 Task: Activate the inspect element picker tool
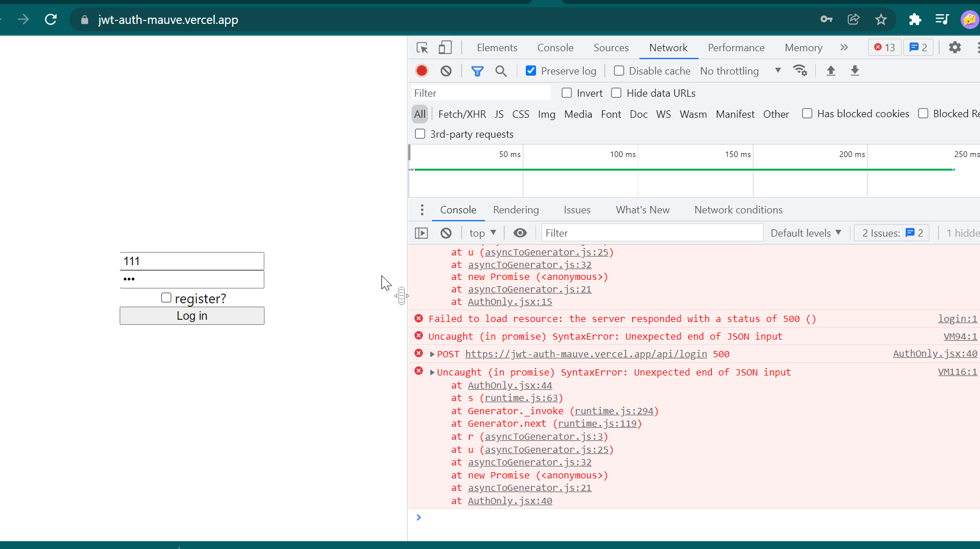(422, 48)
